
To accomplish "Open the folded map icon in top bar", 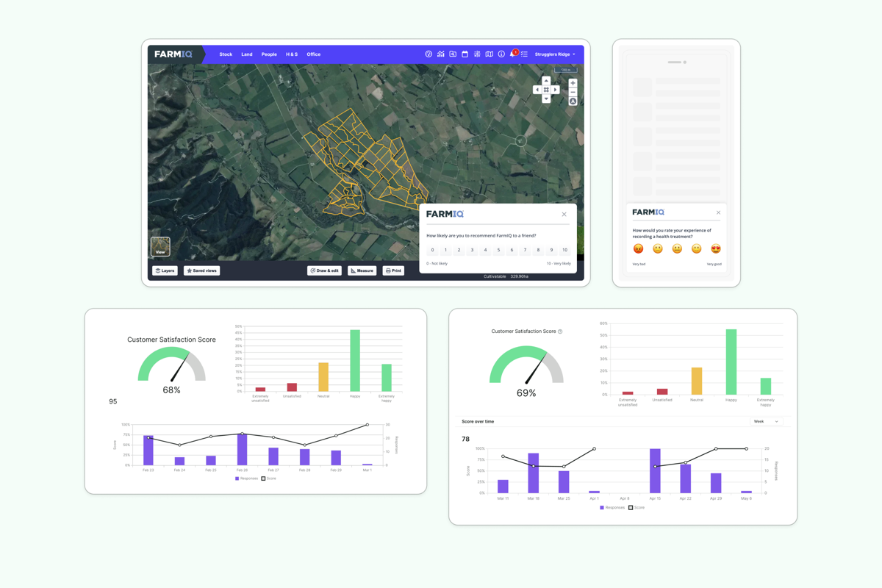I will pyautogui.click(x=489, y=54).
